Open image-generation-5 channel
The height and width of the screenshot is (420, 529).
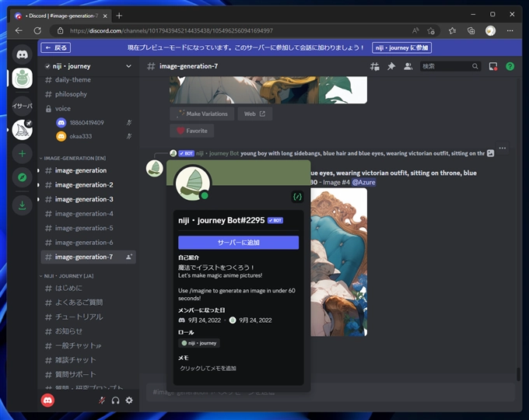(89, 228)
